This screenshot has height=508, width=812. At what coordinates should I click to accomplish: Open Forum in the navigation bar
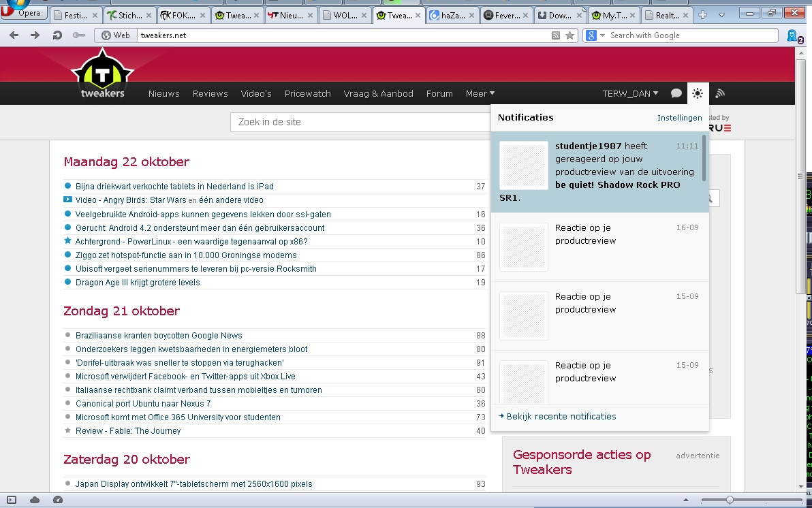tap(439, 94)
